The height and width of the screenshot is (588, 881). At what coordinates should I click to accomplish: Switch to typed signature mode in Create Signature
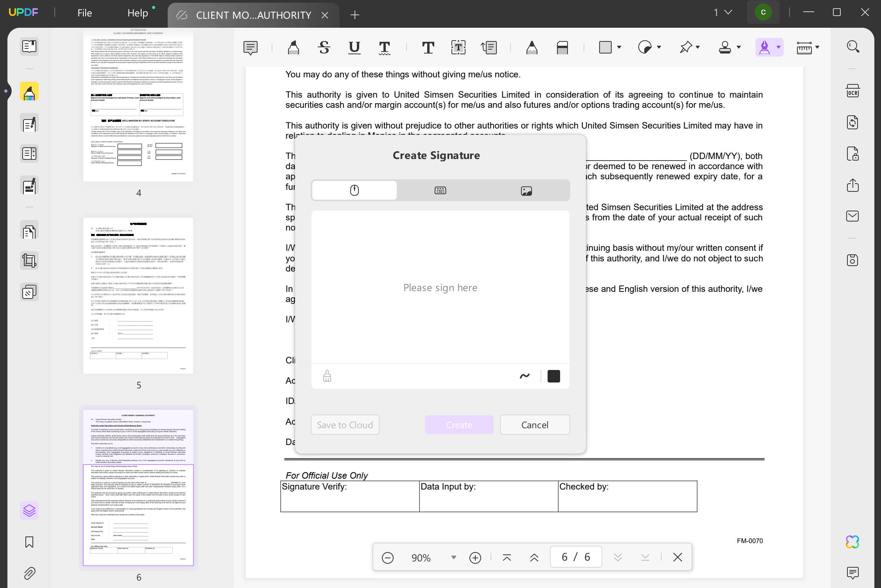440,190
